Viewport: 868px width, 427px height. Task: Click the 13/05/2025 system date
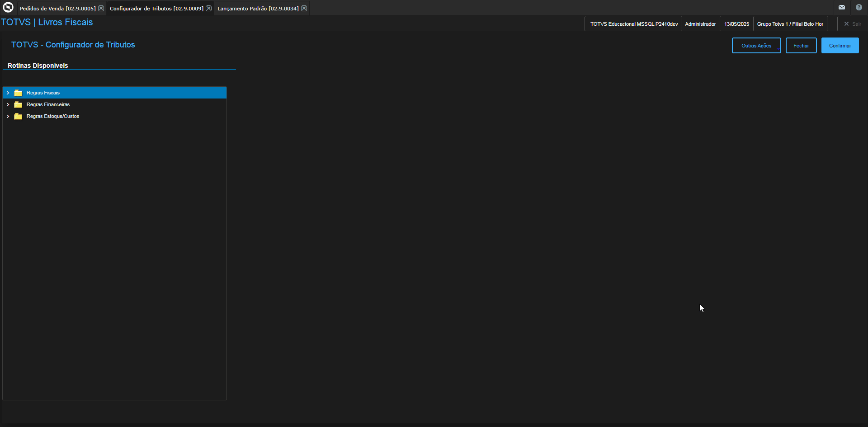tap(736, 24)
